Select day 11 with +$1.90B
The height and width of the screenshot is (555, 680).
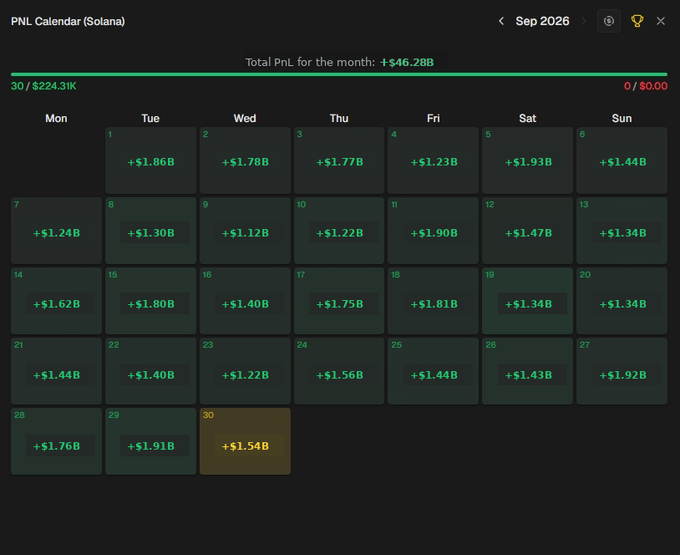pyautogui.click(x=433, y=231)
